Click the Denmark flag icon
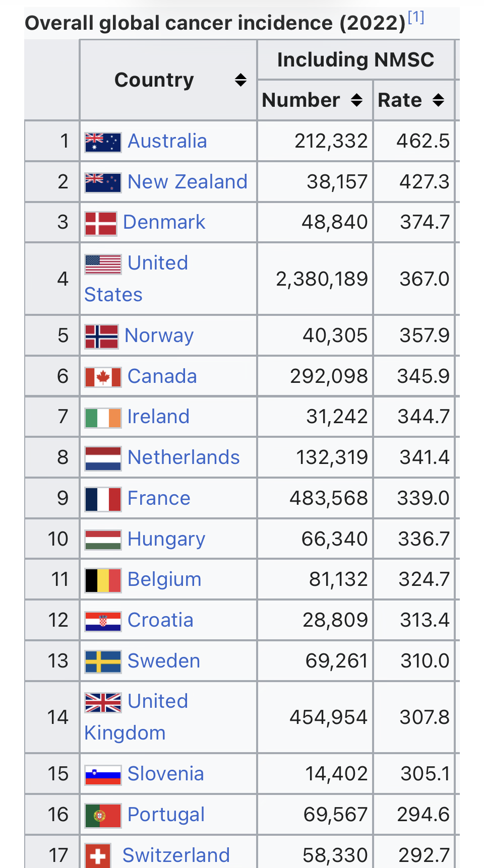484x868 pixels. click(x=101, y=224)
